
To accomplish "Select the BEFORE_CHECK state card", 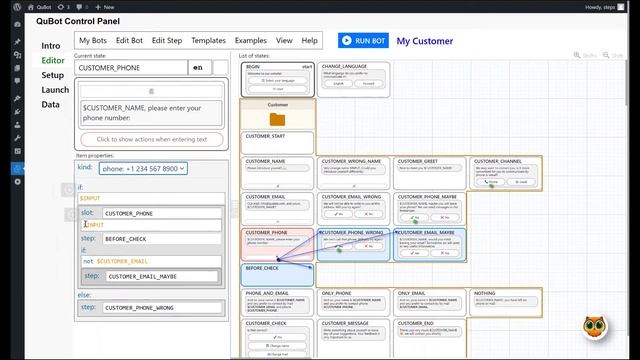I will [278, 275].
